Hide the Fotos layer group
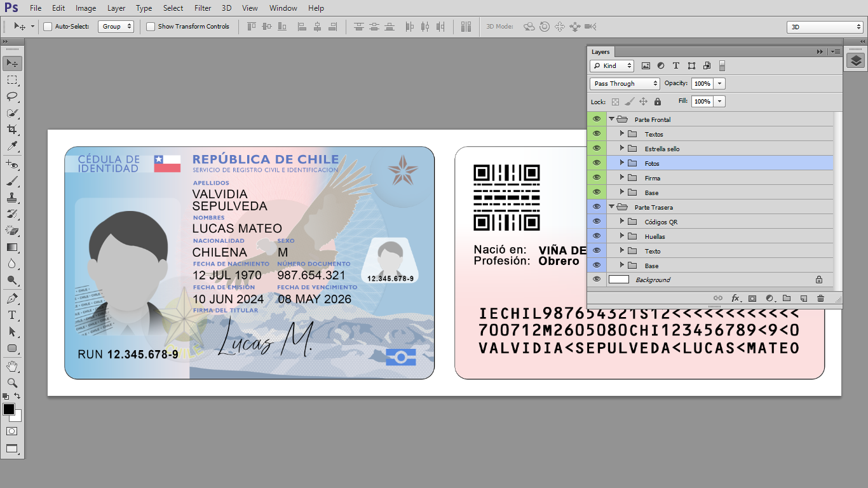The image size is (868, 488). coord(597,163)
